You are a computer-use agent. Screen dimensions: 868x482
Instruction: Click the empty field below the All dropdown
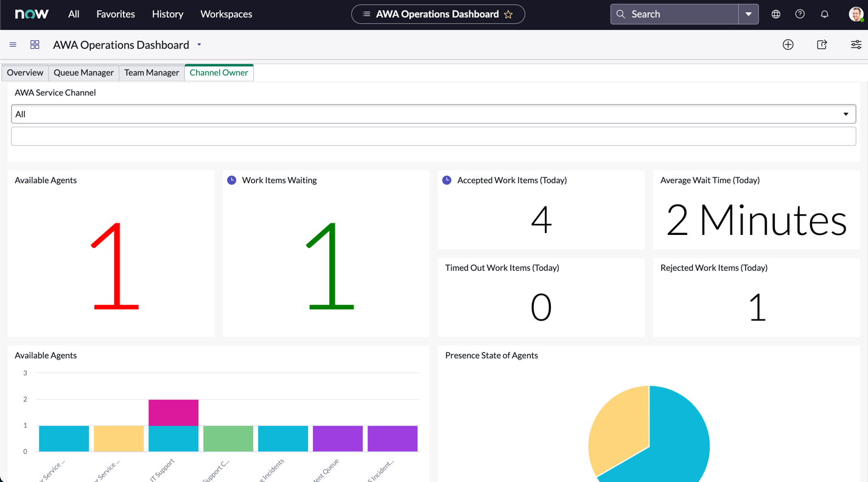pyautogui.click(x=433, y=136)
